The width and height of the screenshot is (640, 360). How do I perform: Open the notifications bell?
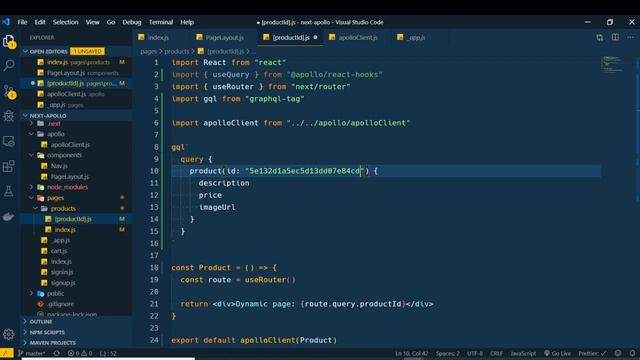pos(632,353)
